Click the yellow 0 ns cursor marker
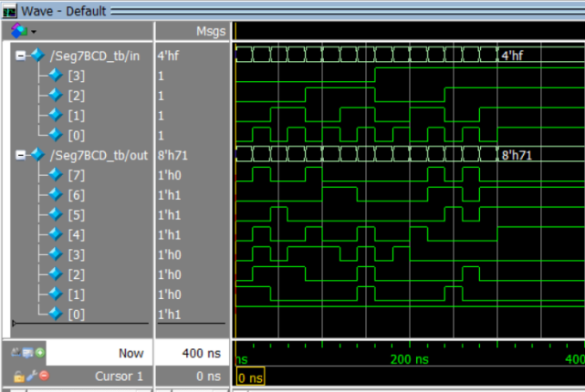The width and height of the screenshot is (585, 392). (x=251, y=377)
